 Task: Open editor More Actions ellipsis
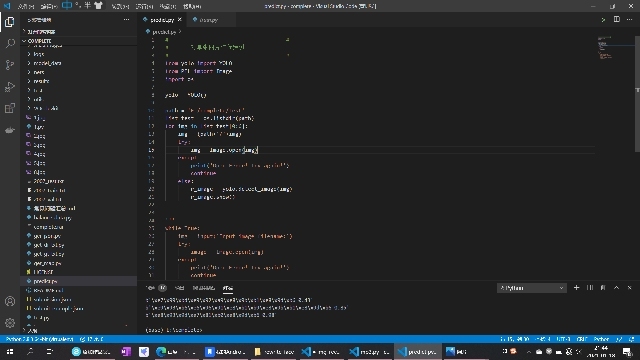[x=629, y=20]
